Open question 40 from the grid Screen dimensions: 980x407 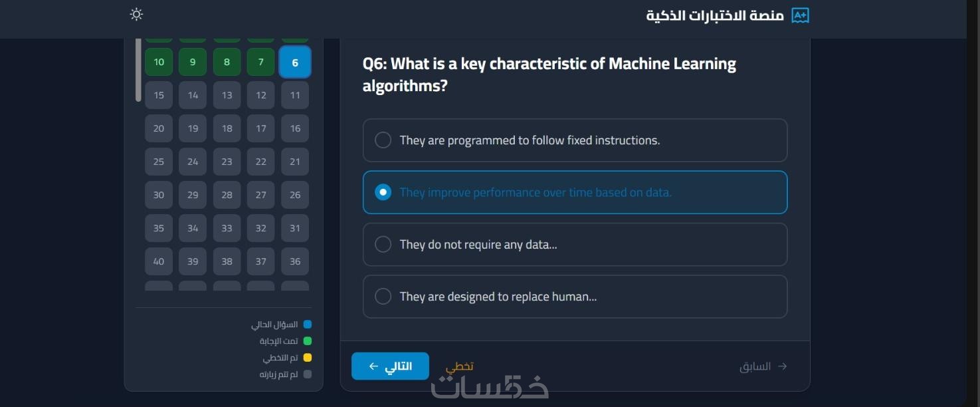pyautogui.click(x=159, y=261)
